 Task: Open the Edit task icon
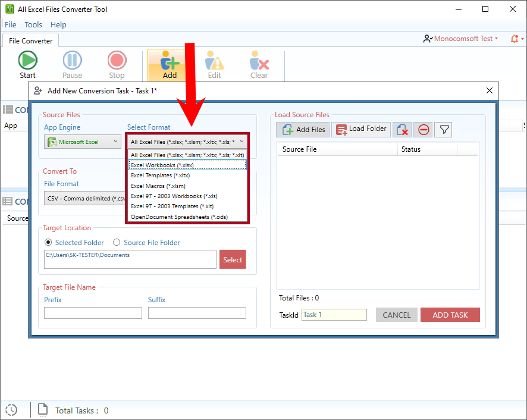coord(214,61)
